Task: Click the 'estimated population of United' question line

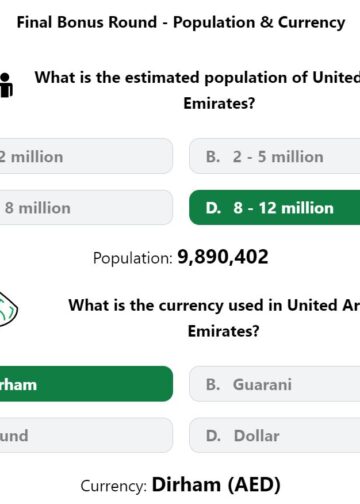Action: click(x=197, y=78)
